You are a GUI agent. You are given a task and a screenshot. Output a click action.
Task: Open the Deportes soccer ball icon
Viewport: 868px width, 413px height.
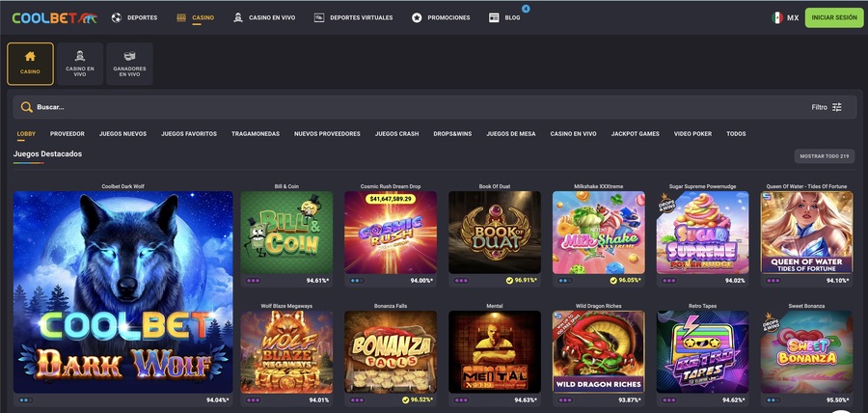(117, 17)
